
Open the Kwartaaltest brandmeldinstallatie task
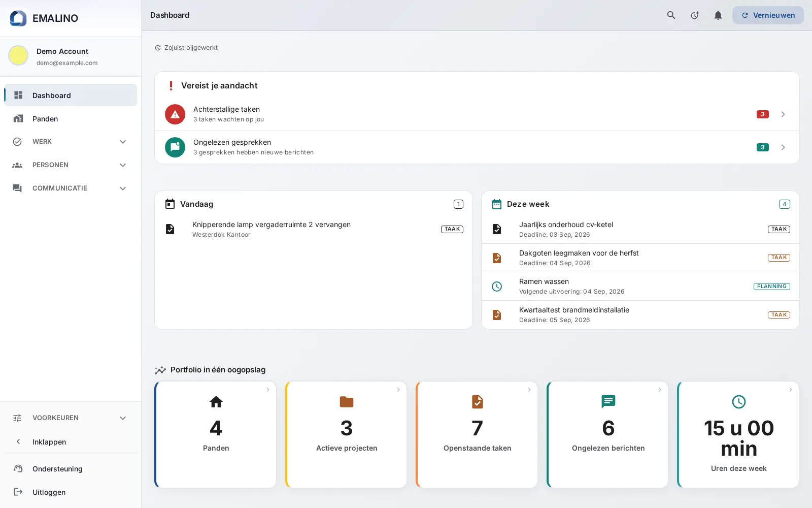(640, 314)
